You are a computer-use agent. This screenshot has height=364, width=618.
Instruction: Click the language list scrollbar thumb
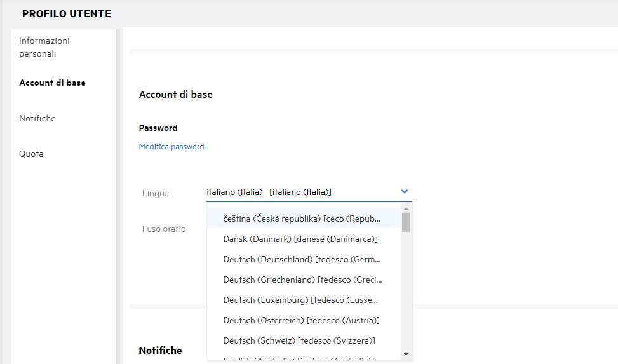point(406,222)
